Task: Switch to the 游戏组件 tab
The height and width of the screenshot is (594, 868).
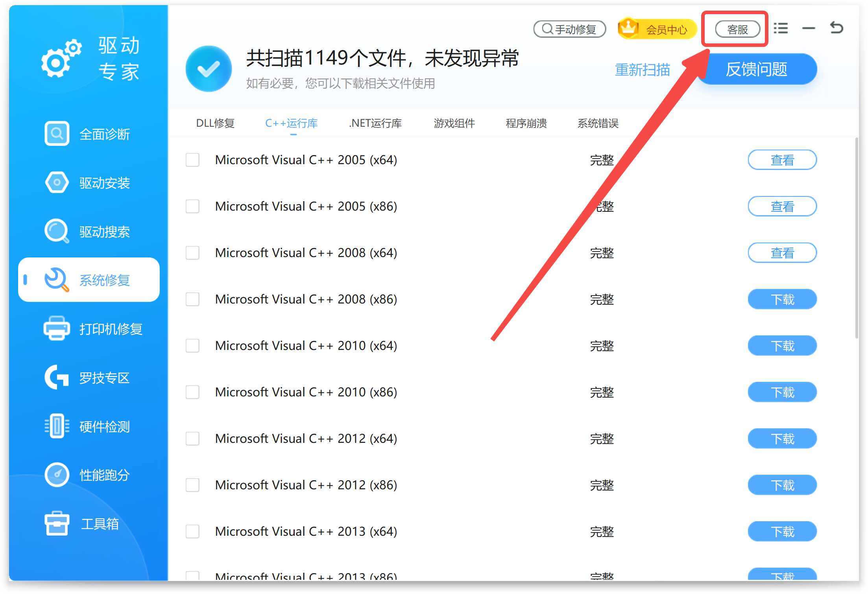Action: click(x=454, y=123)
